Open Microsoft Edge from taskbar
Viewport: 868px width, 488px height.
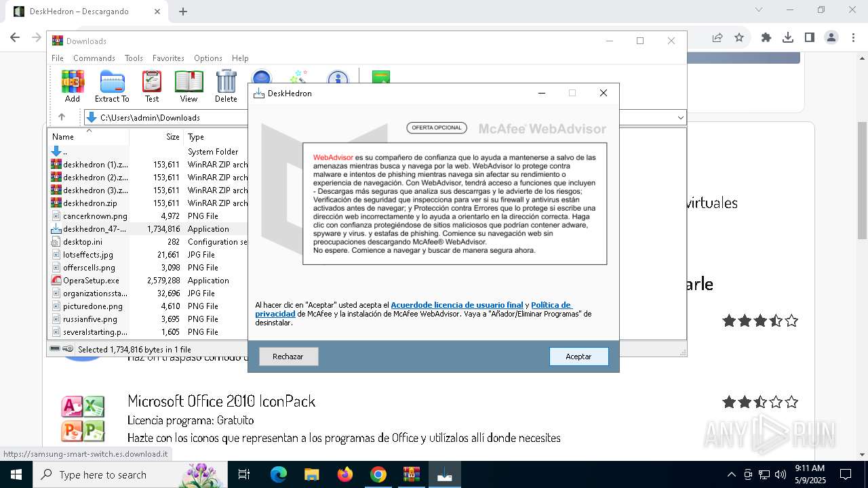click(x=279, y=474)
